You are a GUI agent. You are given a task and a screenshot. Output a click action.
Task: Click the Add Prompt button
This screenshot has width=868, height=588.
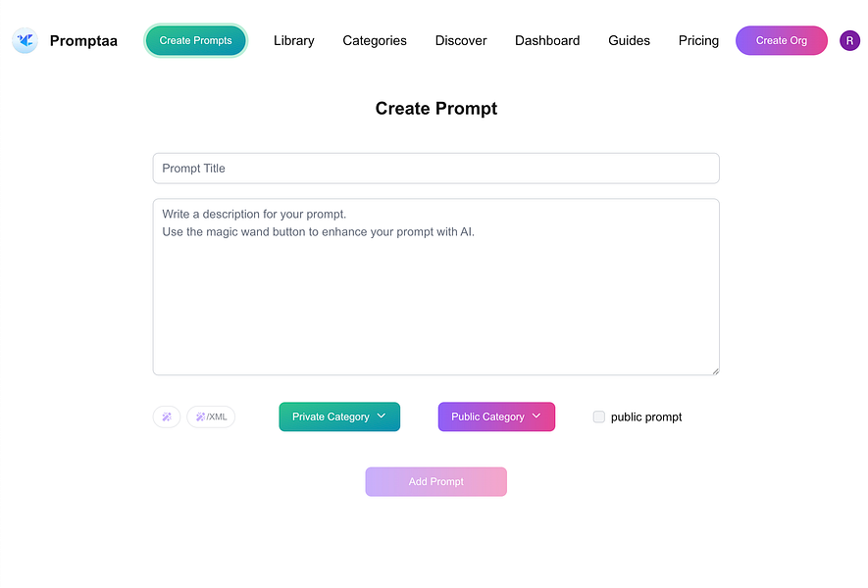436,482
